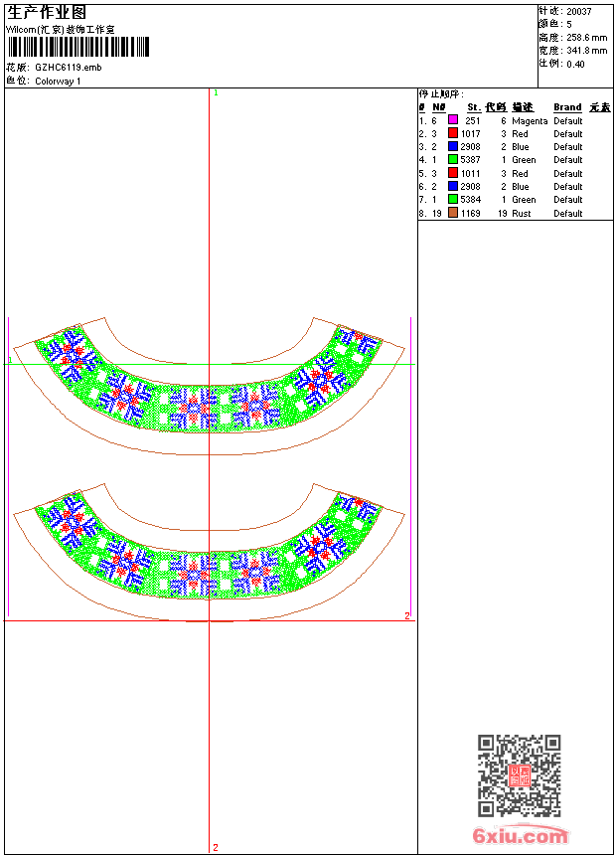The image size is (616, 855).
Task: Click the scale value 0.40
Action: coord(575,65)
